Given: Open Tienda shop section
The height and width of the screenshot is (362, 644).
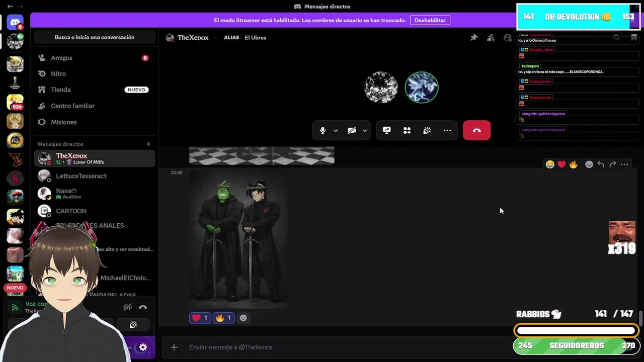Looking at the screenshot, I should coord(95,89).
